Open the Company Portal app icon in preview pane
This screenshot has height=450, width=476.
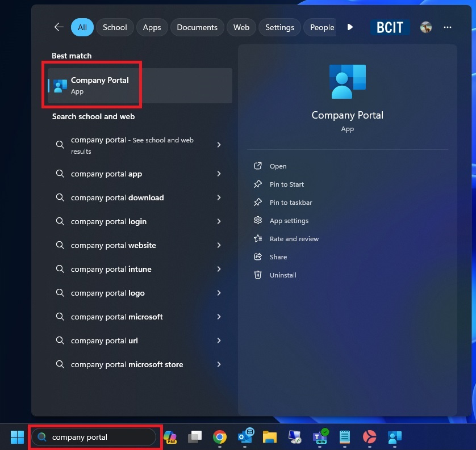click(x=347, y=83)
